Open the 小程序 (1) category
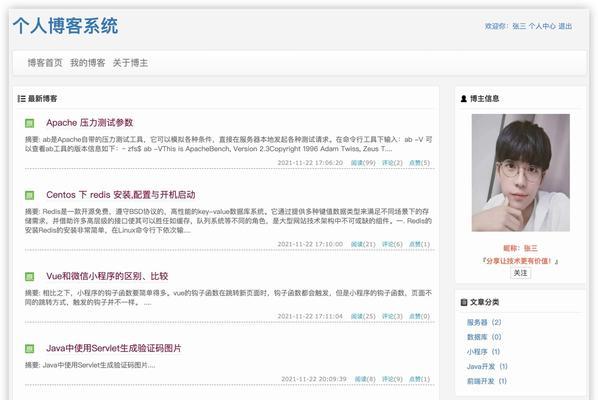This screenshot has height=400, width=598. pos(483,352)
